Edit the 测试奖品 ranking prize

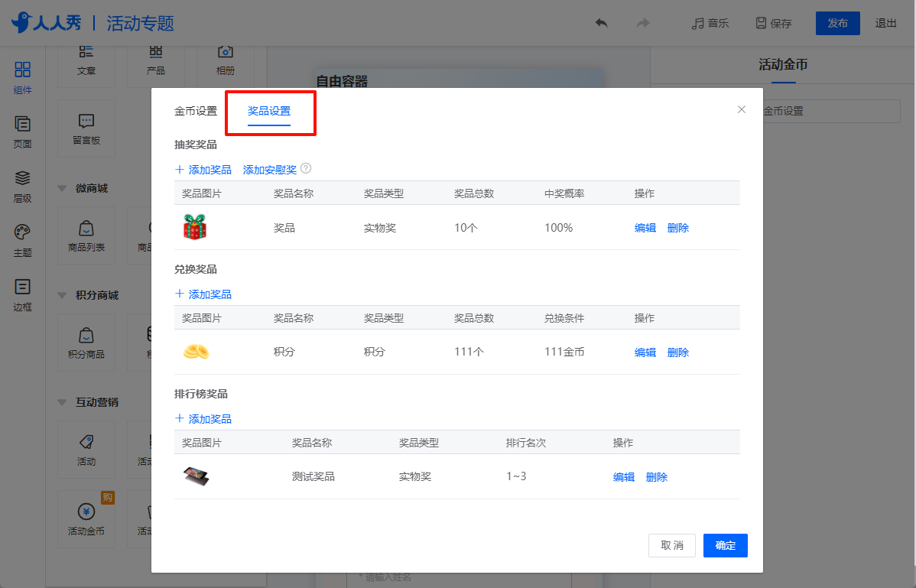(623, 477)
